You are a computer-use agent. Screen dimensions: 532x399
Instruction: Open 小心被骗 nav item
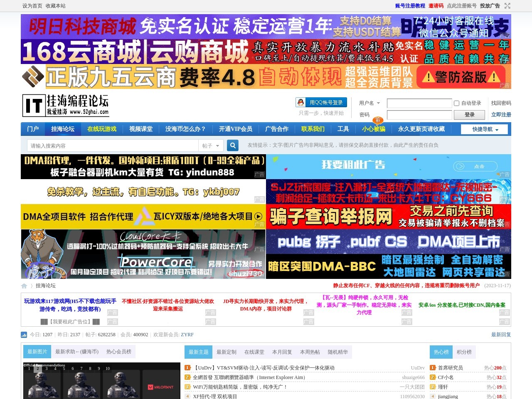pyautogui.click(x=374, y=129)
